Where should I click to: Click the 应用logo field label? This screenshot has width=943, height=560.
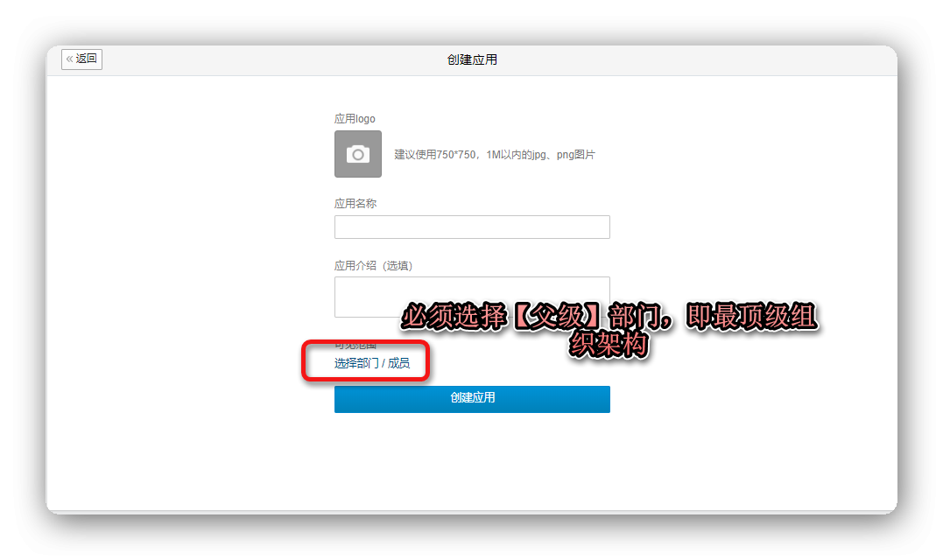[x=355, y=119]
